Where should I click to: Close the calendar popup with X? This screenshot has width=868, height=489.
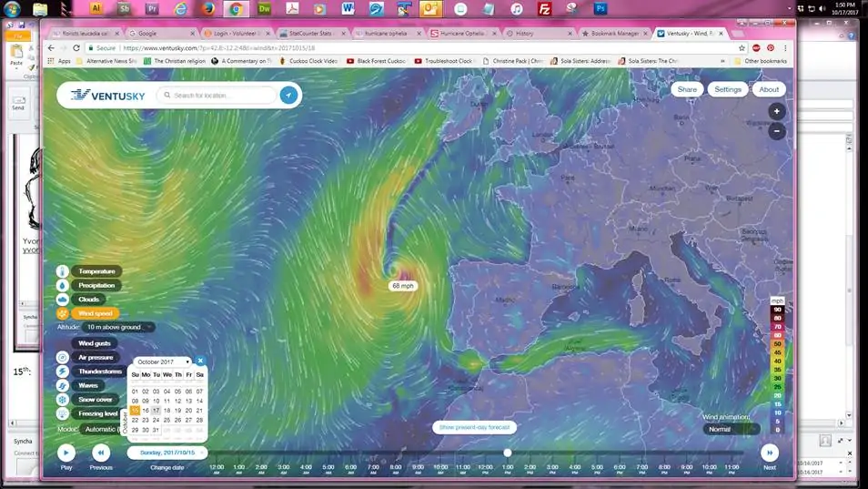[x=200, y=361]
